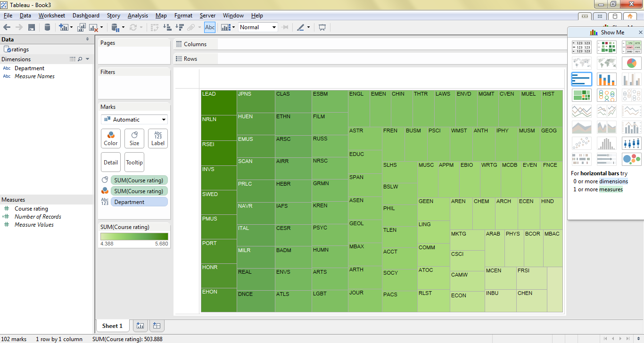This screenshot has height=343, width=644.
Task: Click the search icon in Dimensions header
Action: click(80, 59)
